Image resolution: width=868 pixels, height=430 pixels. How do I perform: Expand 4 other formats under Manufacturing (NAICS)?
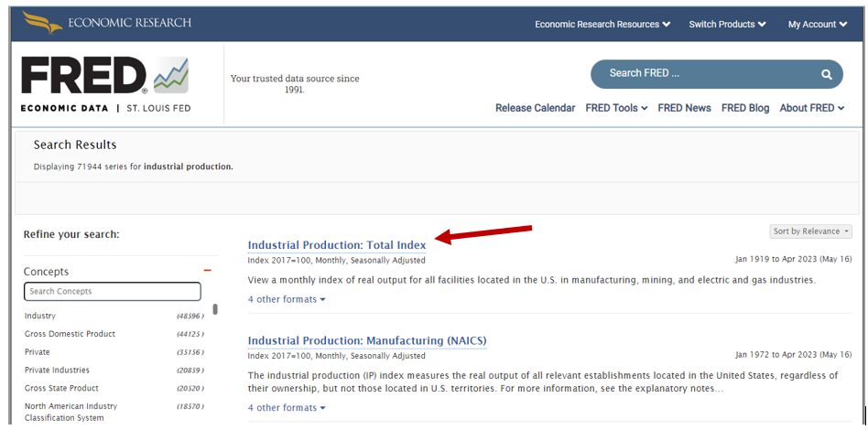[287, 408]
